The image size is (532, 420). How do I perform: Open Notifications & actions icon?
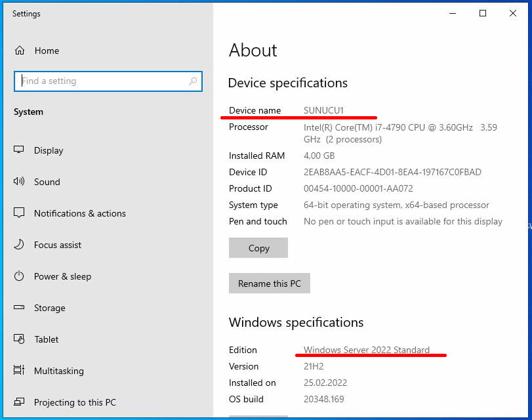[x=19, y=213]
